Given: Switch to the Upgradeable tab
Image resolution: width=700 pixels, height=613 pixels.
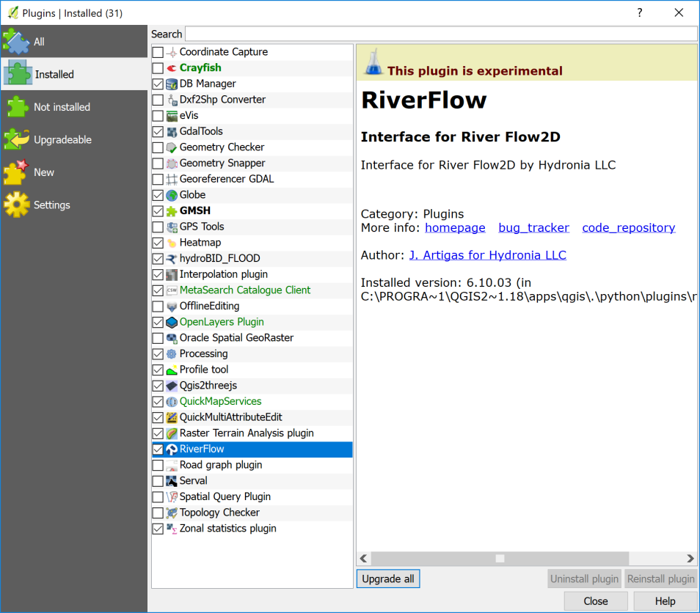Looking at the screenshot, I should 62,139.
